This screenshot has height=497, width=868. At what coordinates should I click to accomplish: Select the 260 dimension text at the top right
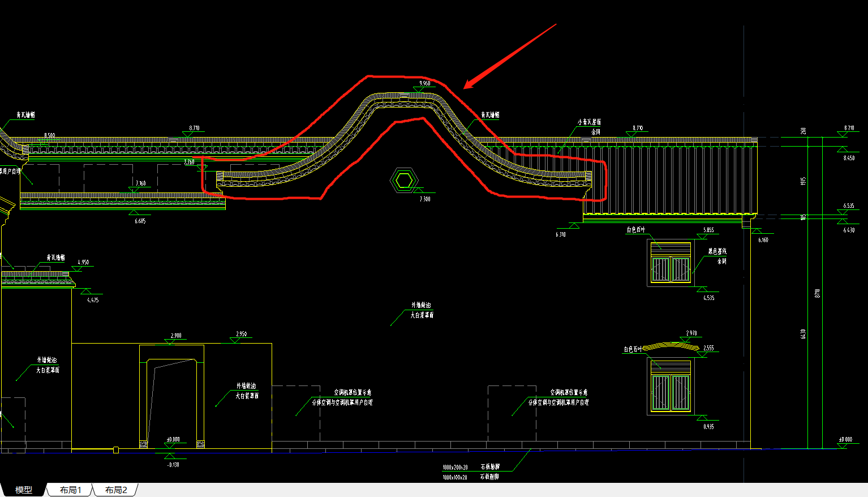click(803, 131)
